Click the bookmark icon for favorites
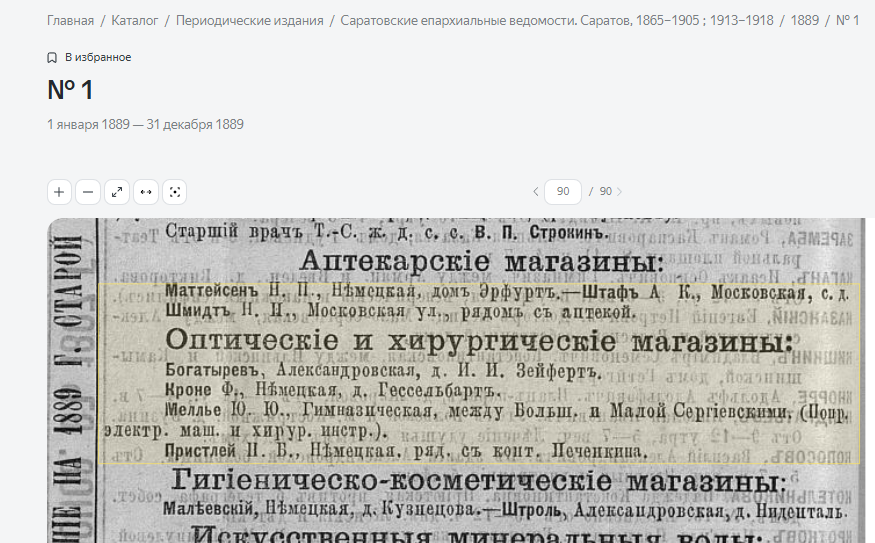875x543 pixels. [52, 57]
